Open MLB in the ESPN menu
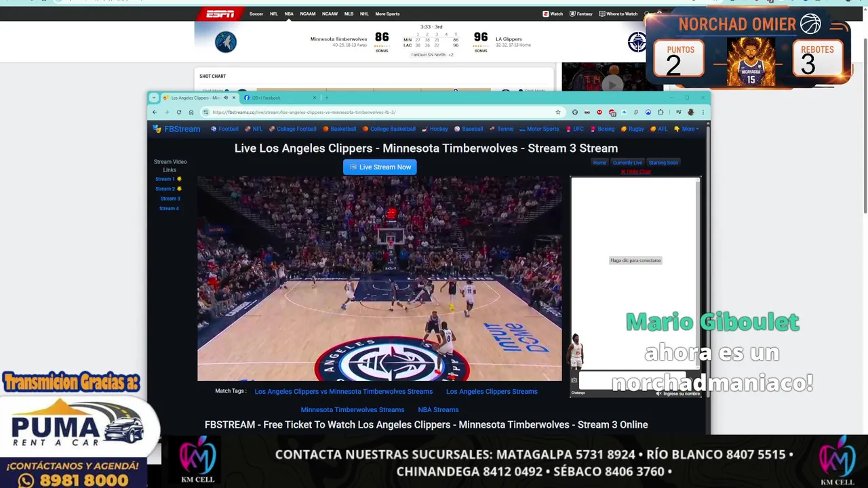Image resolution: width=868 pixels, height=488 pixels. [x=349, y=14]
